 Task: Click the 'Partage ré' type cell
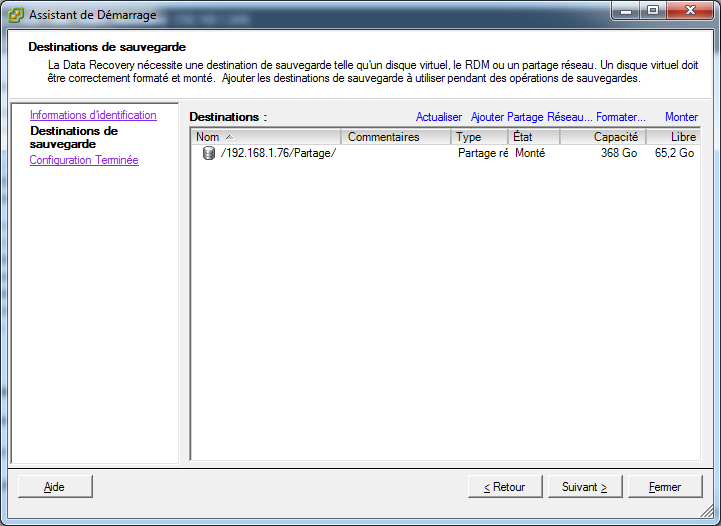click(483, 153)
